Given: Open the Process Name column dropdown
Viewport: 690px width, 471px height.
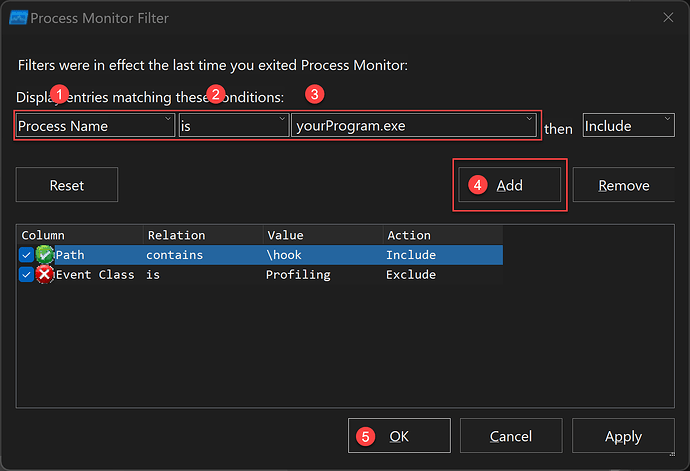Looking at the screenshot, I should click(x=95, y=125).
